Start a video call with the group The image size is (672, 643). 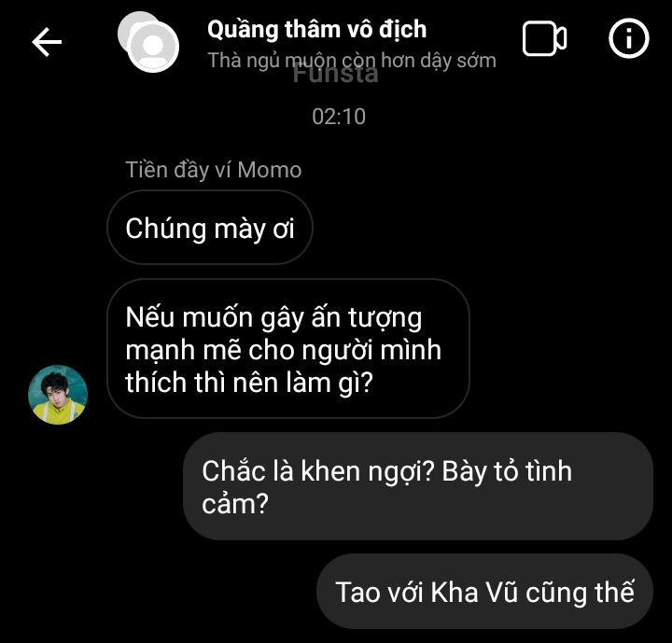(x=544, y=38)
